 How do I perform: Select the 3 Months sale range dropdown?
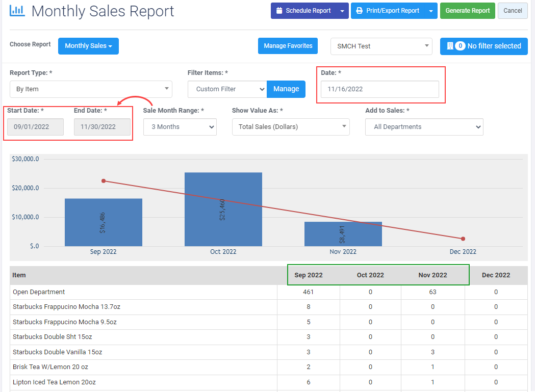coord(180,127)
